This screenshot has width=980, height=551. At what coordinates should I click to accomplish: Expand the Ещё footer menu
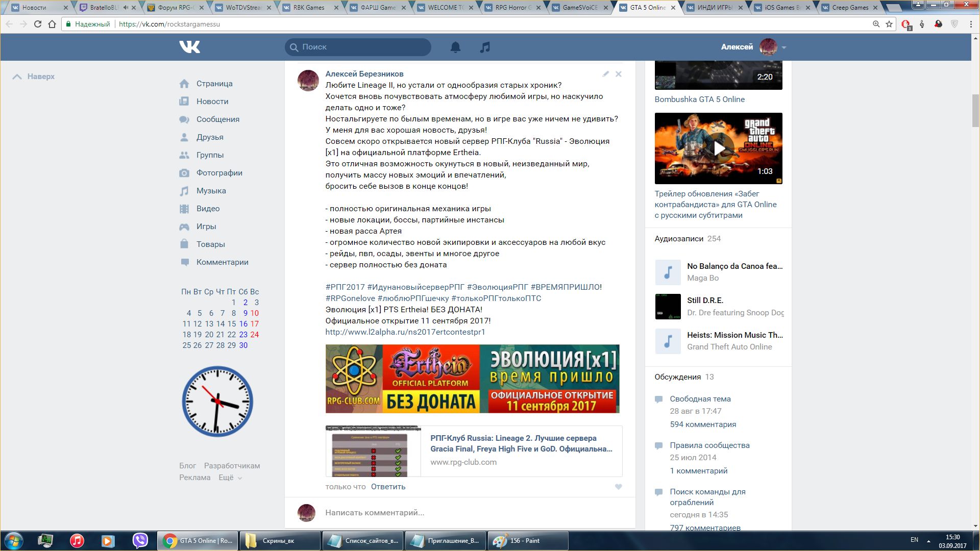point(230,478)
